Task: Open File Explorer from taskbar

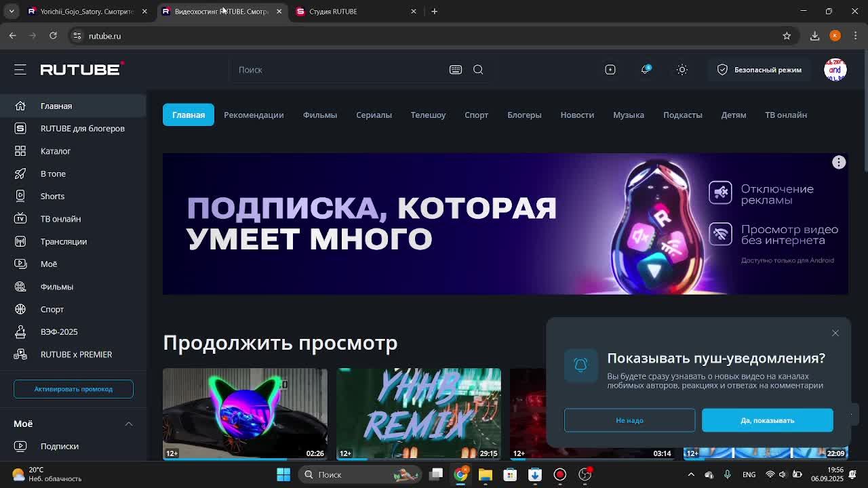Action: 485,474
